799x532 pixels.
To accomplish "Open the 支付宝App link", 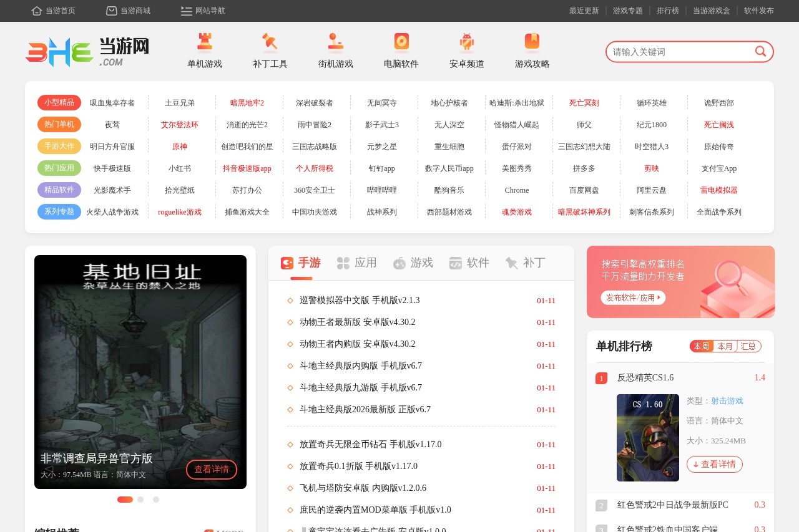I will [719, 168].
